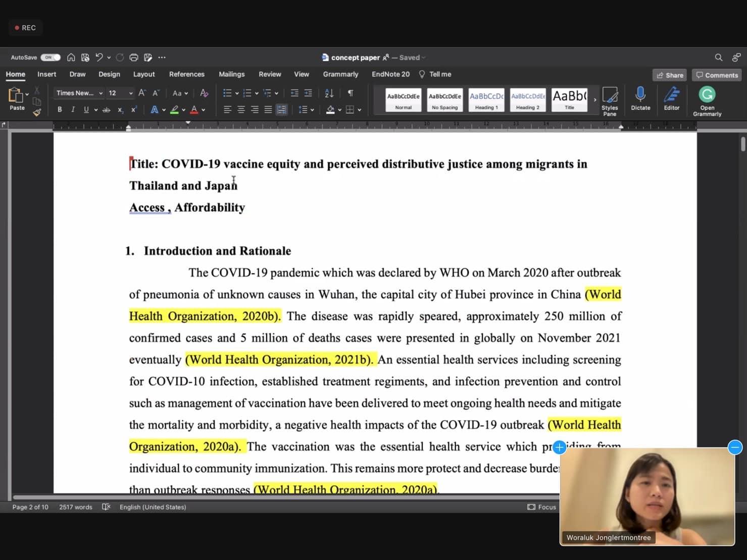Apply the Heading 1 style
This screenshot has width=747, height=560.
[486, 99]
